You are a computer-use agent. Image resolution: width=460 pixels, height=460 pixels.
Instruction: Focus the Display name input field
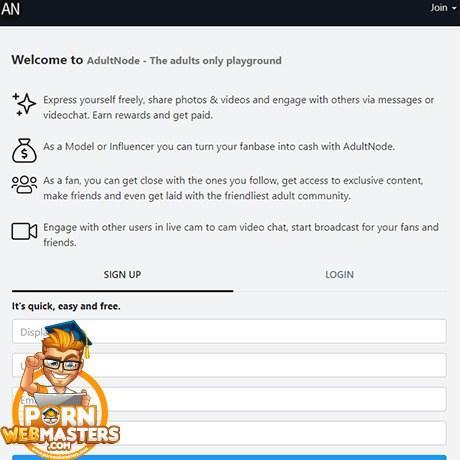[229, 332]
